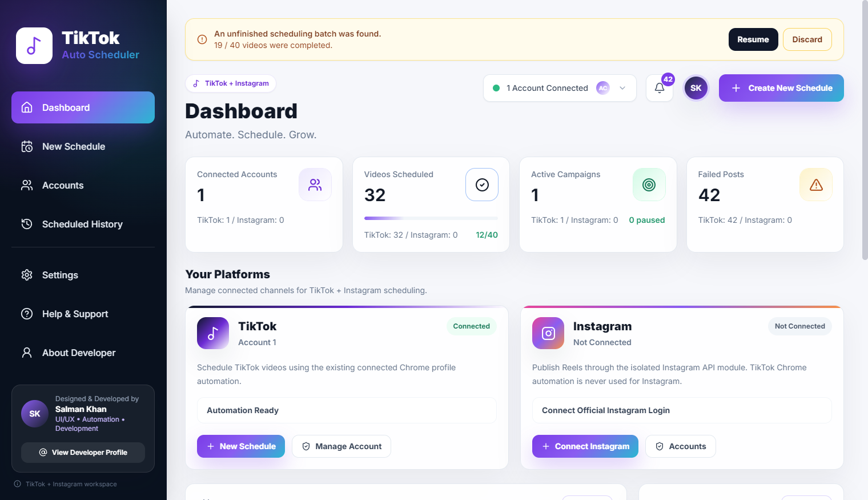Click the TikTok + Instagram pill badge
The image size is (868, 500).
pyautogui.click(x=231, y=83)
